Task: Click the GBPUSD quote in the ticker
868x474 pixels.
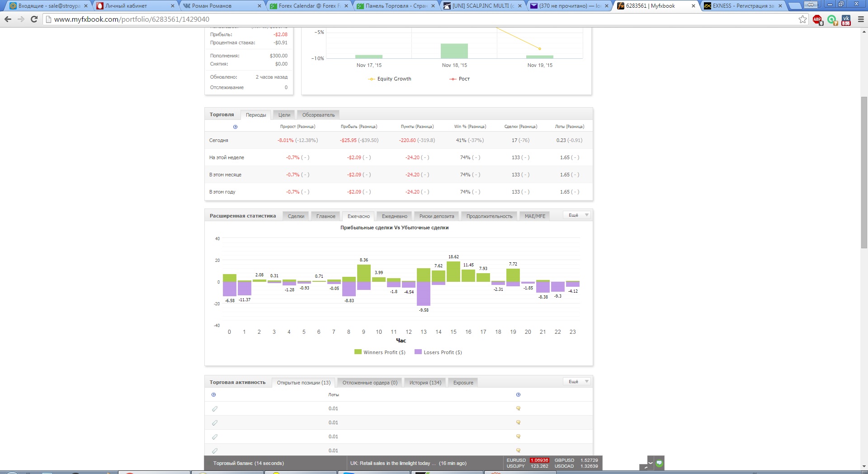Action: (x=576, y=460)
